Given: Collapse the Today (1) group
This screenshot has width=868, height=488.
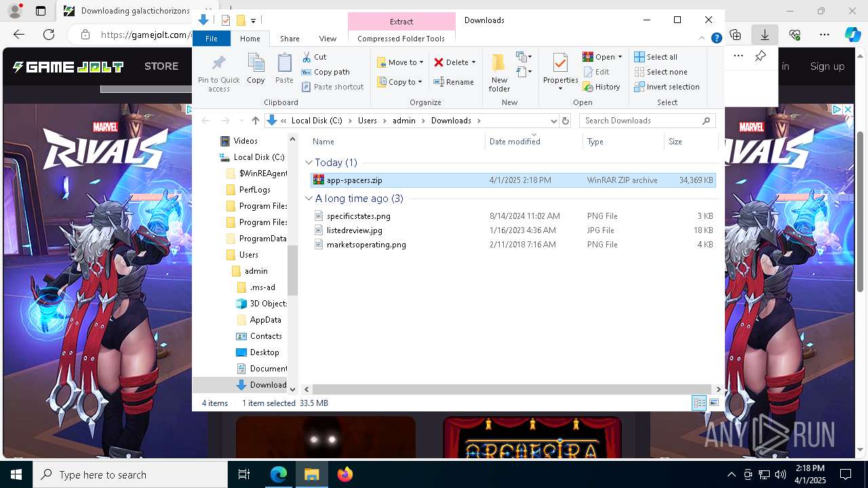Looking at the screenshot, I should tap(309, 163).
